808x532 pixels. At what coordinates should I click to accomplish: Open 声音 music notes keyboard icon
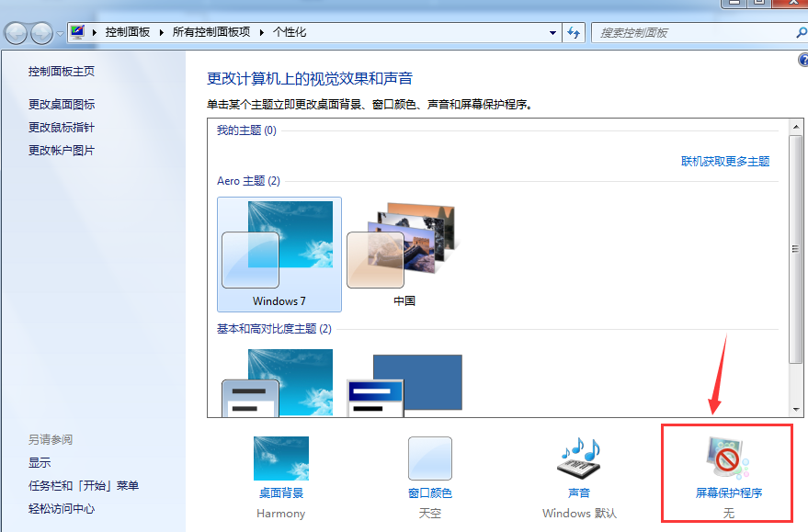(x=579, y=458)
